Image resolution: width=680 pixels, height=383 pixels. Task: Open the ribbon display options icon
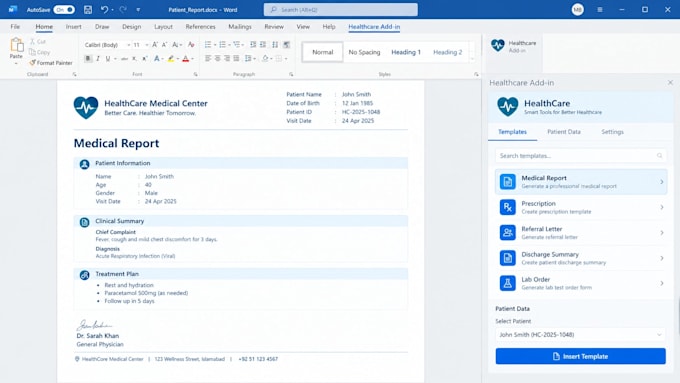(600, 10)
